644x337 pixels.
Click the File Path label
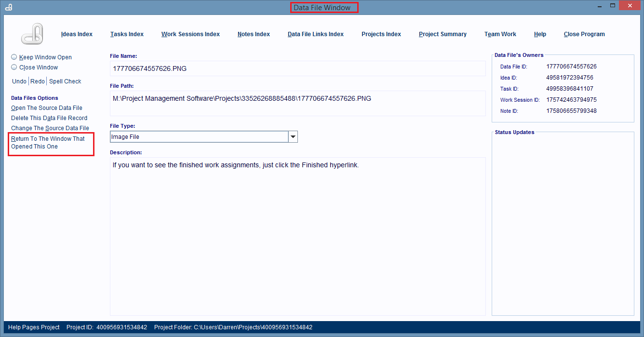click(122, 86)
